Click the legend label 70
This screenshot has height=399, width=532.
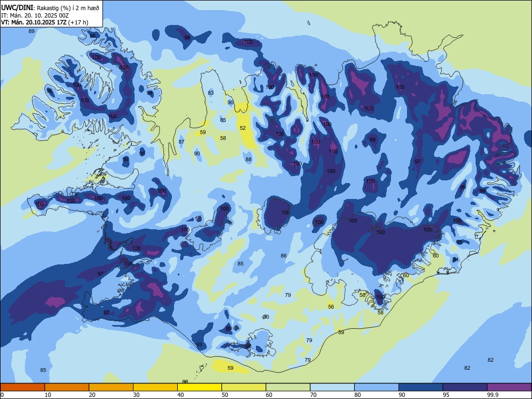(313, 395)
